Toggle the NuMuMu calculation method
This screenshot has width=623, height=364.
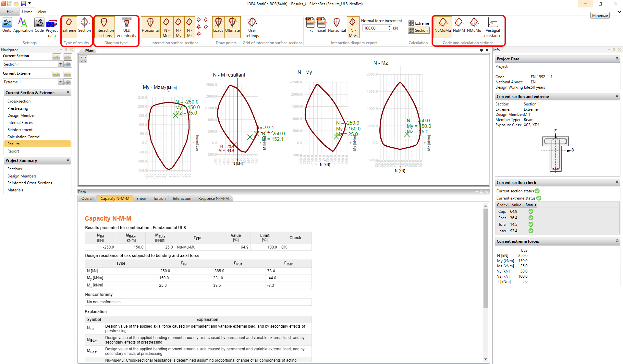click(442, 25)
